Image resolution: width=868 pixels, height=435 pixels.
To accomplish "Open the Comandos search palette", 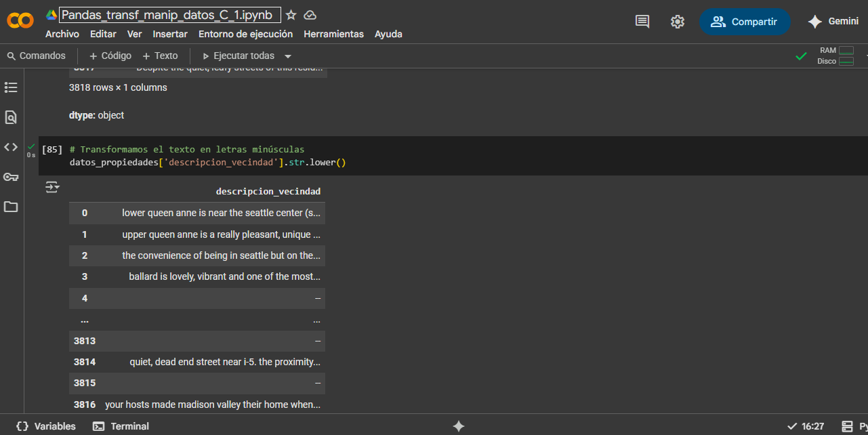I will click(37, 56).
